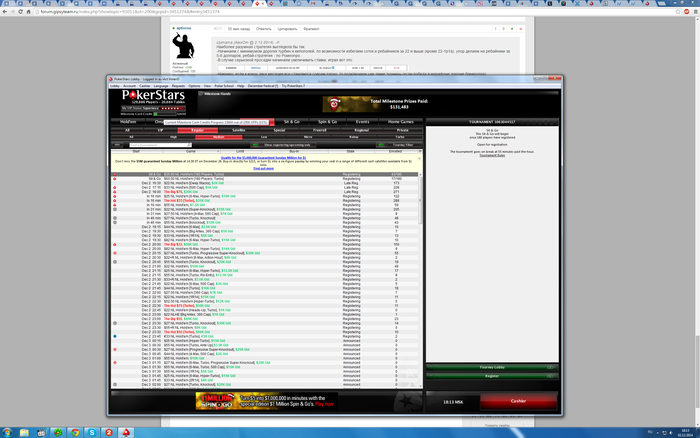
Task: Open the Sunday Million qualify link
Action: [x=263, y=158]
